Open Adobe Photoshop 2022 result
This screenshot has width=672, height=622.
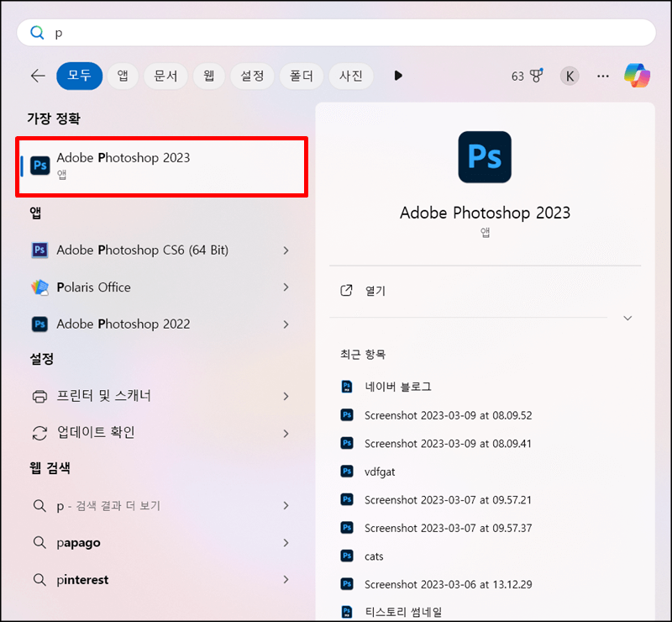coord(161,324)
